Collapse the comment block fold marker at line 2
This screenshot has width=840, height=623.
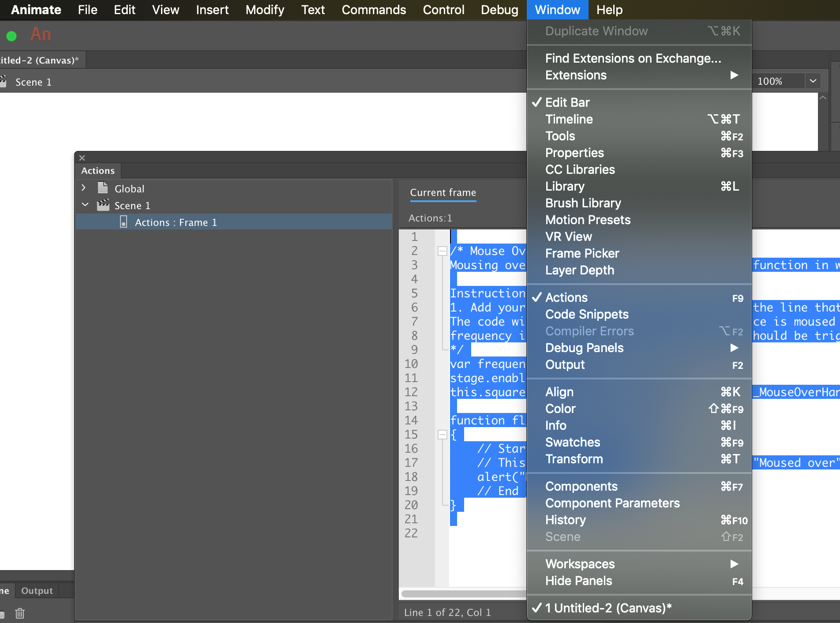pyautogui.click(x=442, y=251)
